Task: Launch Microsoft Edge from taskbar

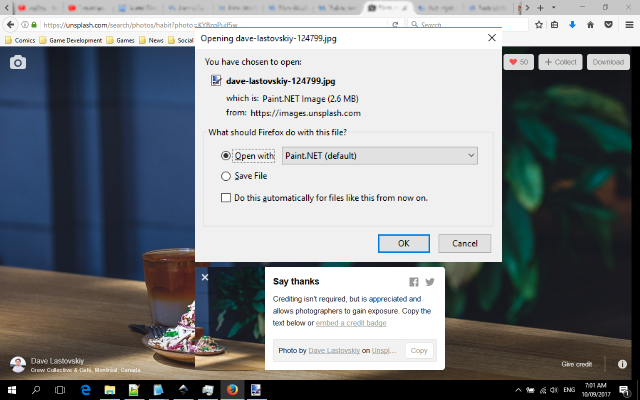Action: [x=85, y=390]
